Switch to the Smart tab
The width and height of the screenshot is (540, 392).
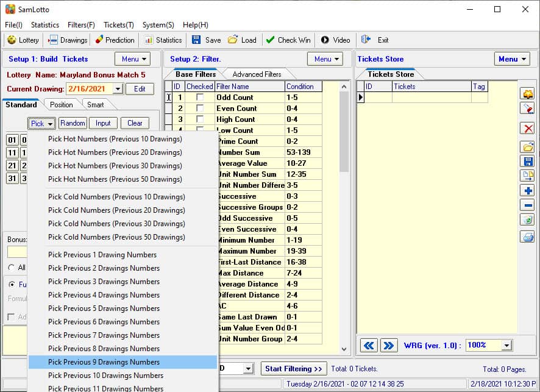click(96, 105)
